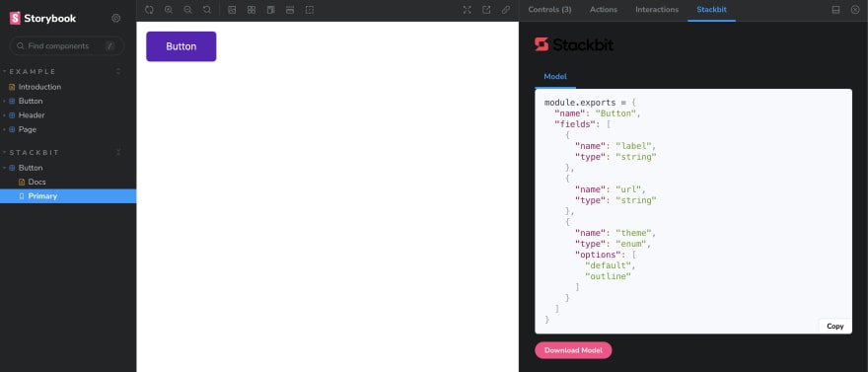
Task: Open the Introduction docs page
Action: click(x=39, y=87)
